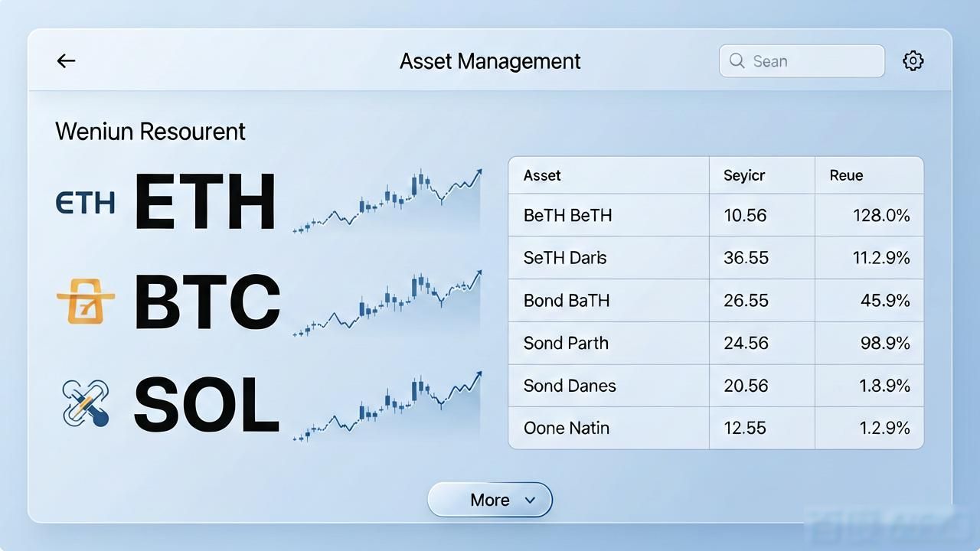Click the Weniun Resourent heading

point(150,131)
